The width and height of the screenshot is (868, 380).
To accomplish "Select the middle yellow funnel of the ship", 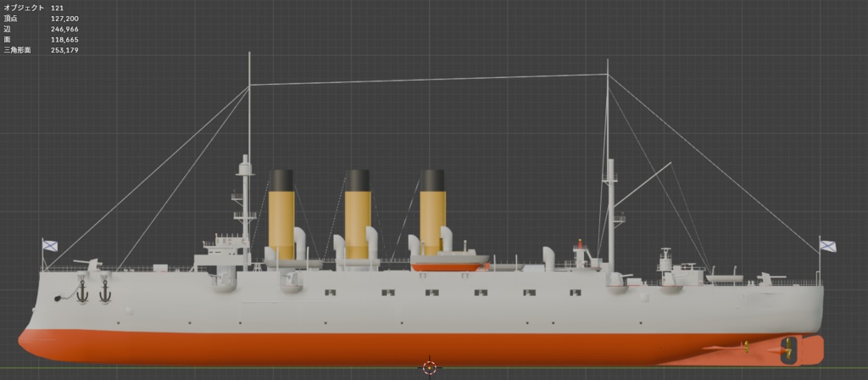I will click(358, 215).
